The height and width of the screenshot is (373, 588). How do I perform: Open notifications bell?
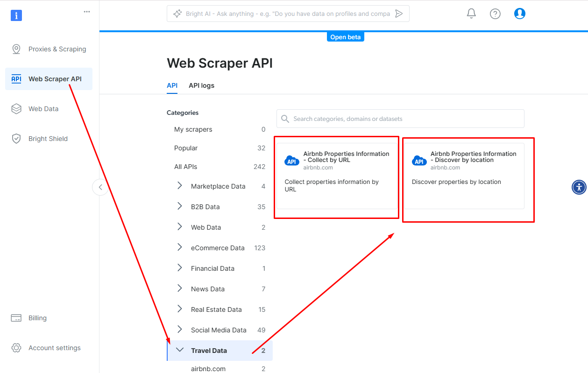pos(471,14)
